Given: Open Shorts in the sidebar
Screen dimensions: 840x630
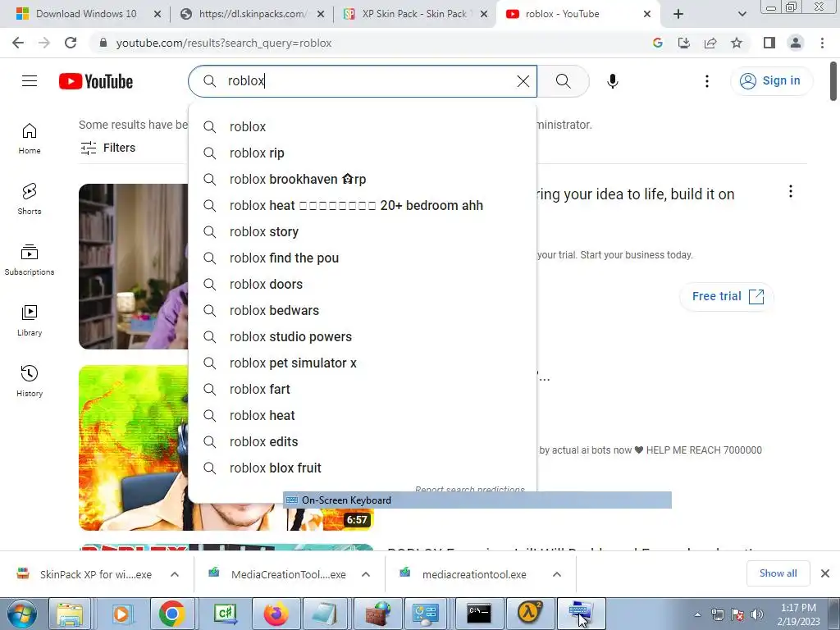Looking at the screenshot, I should [x=30, y=199].
